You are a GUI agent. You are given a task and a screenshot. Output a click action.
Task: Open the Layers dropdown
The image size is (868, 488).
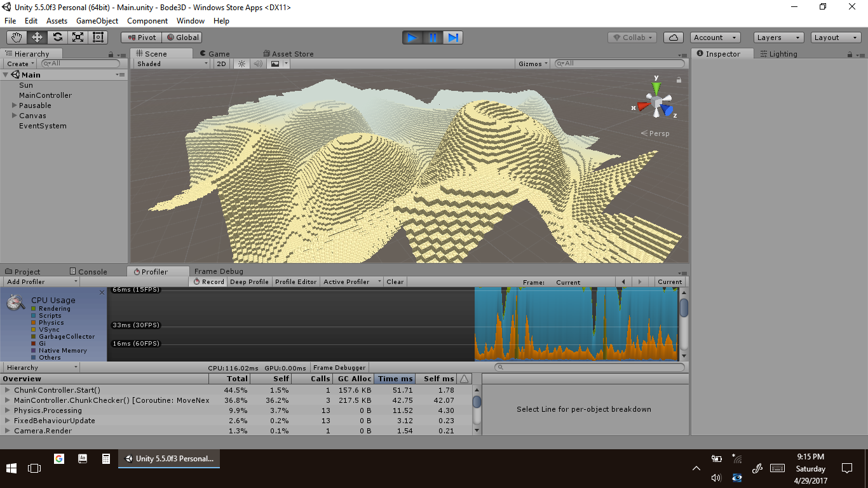click(x=778, y=37)
